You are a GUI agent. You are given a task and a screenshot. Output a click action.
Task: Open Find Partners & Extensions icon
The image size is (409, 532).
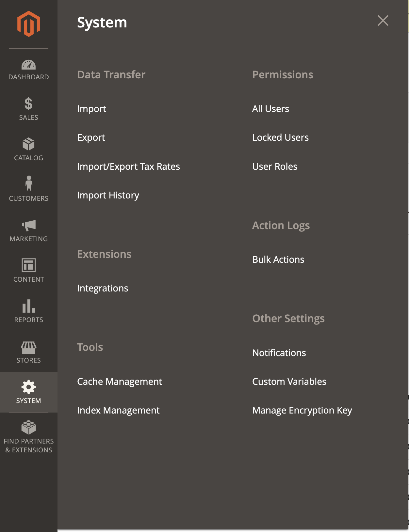click(x=29, y=428)
